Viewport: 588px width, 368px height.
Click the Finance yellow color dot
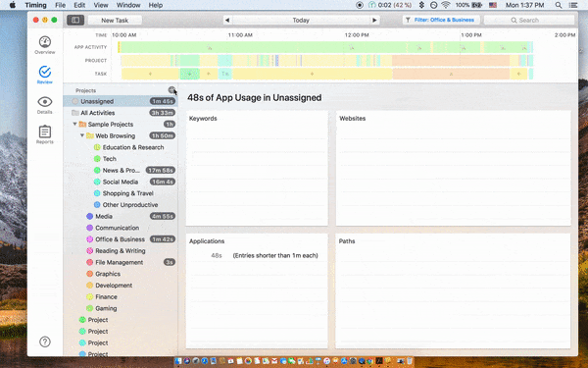[x=89, y=297]
